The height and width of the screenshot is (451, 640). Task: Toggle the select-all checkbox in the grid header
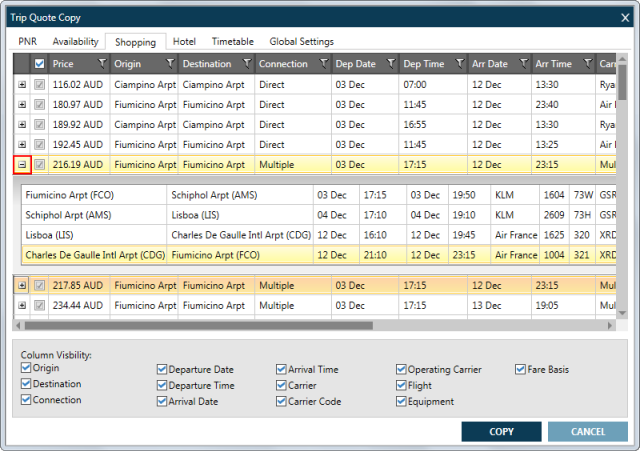pyautogui.click(x=40, y=64)
